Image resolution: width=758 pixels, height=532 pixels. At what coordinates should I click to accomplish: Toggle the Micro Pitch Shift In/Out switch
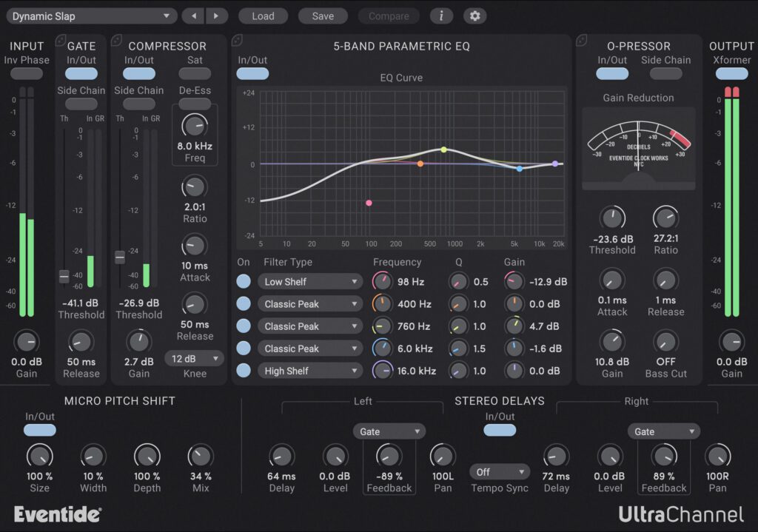[40, 430]
